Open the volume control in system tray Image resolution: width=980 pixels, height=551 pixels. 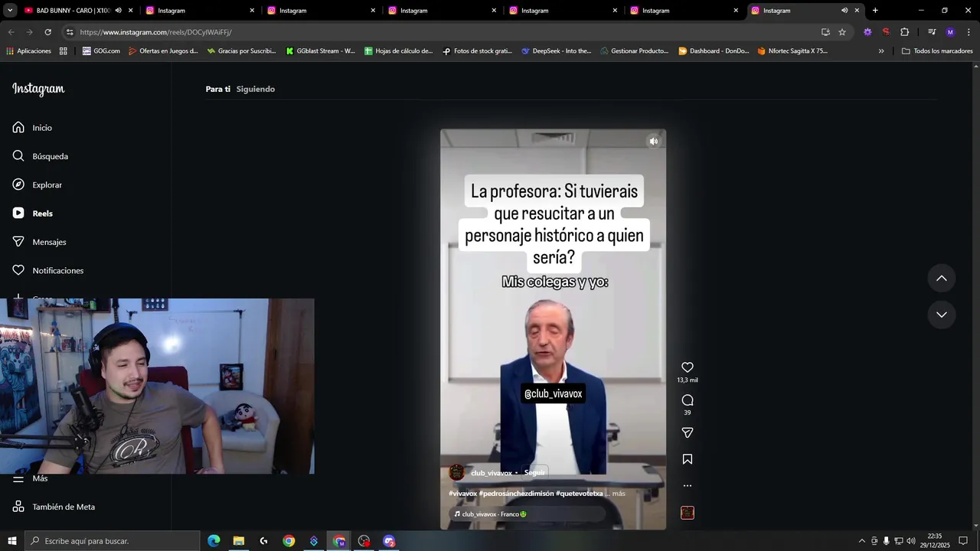tap(911, 541)
